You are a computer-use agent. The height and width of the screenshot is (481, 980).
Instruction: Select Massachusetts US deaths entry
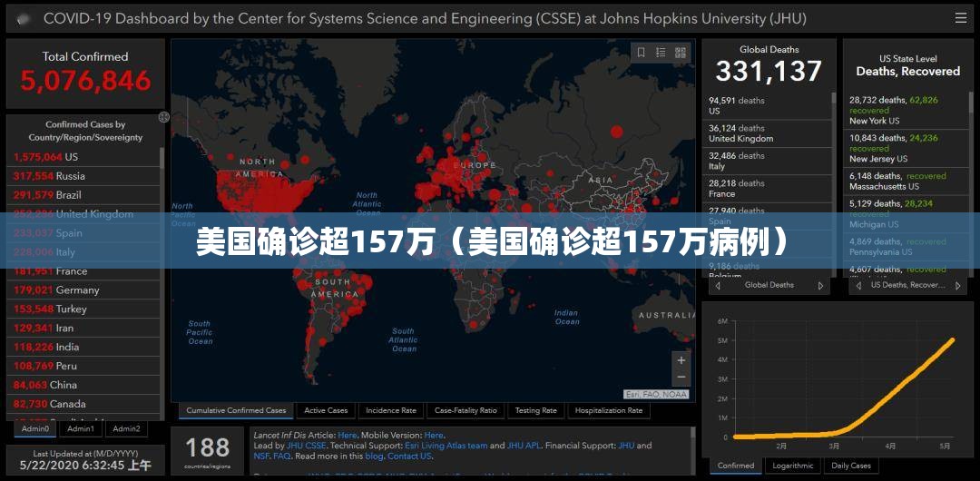click(906, 181)
